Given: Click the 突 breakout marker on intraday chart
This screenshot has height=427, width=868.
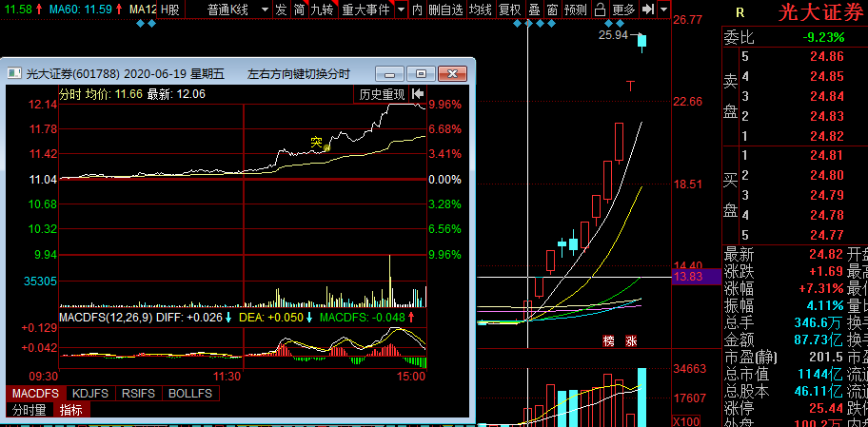Looking at the screenshot, I should click(317, 142).
